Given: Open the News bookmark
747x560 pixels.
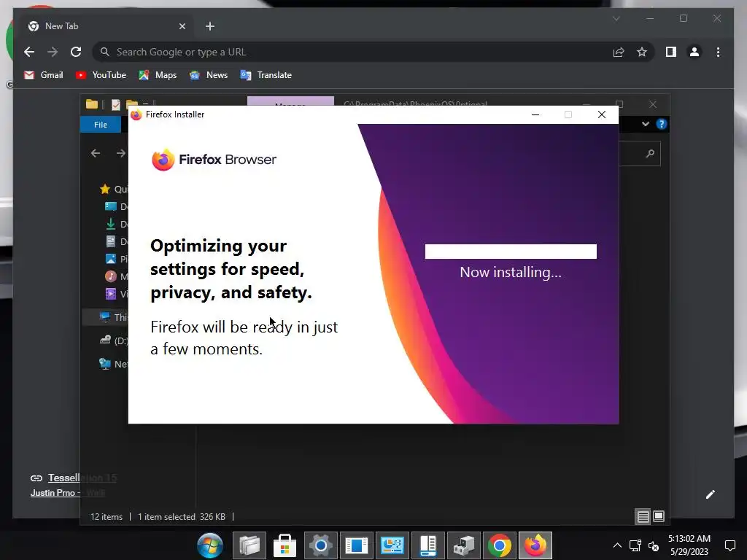Looking at the screenshot, I should coord(208,75).
